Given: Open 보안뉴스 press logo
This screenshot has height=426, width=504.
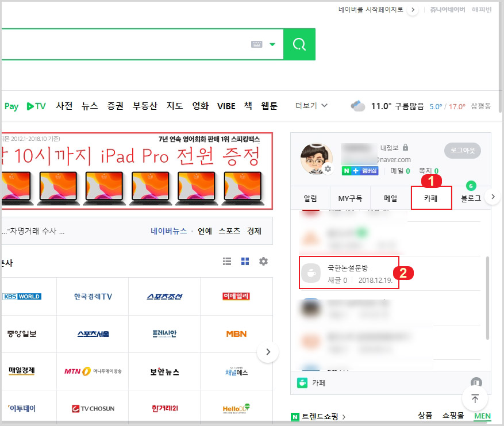Looking at the screenshot, I should coord(164,371).
